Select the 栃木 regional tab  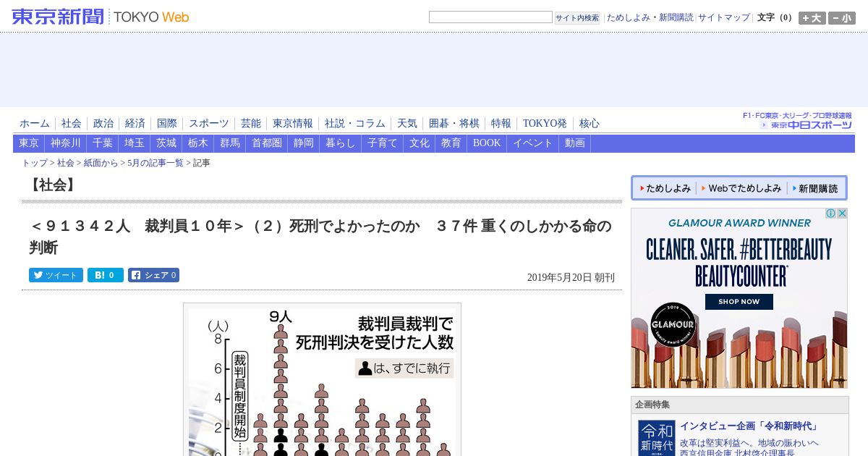click(198, 143)
